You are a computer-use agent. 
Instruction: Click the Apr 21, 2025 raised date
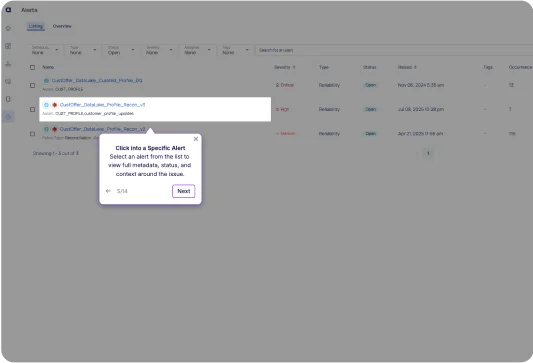click(x=420, y=134)
